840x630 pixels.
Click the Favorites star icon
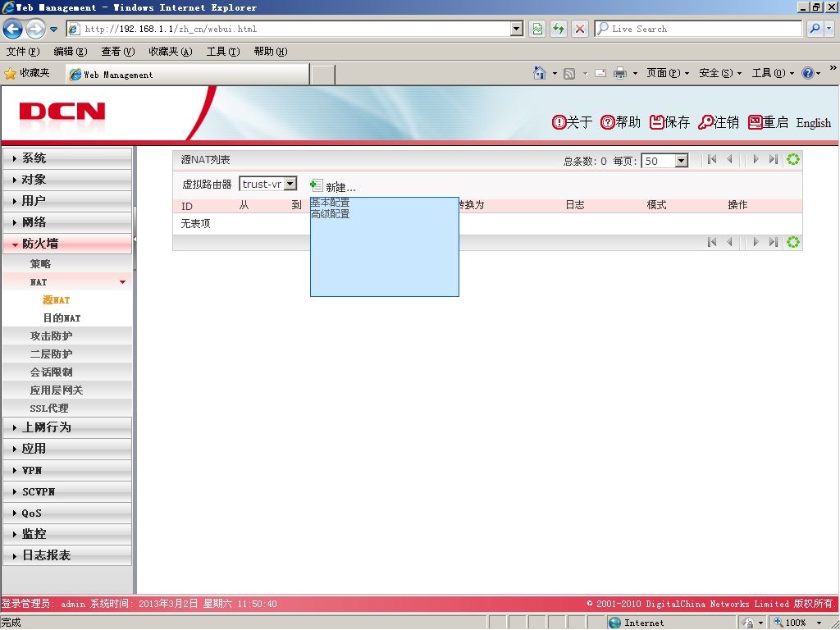tap(10, 73)
